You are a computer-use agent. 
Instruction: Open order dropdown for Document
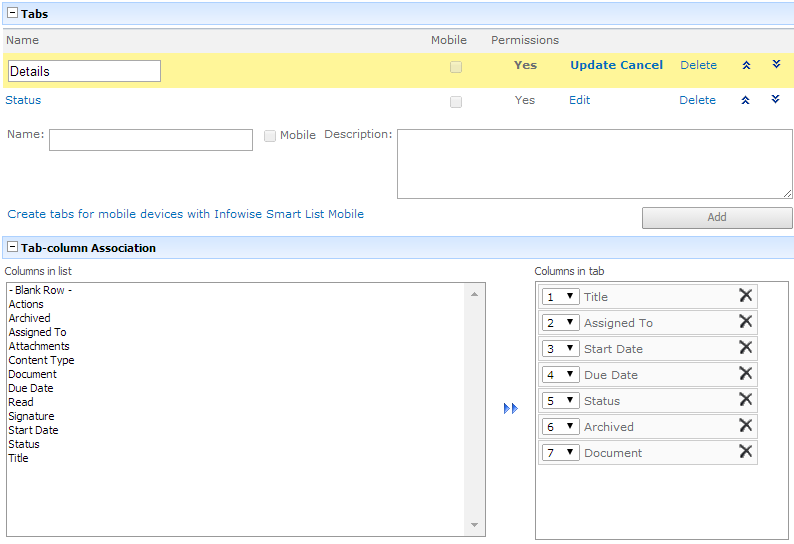(x=561, y=452)
